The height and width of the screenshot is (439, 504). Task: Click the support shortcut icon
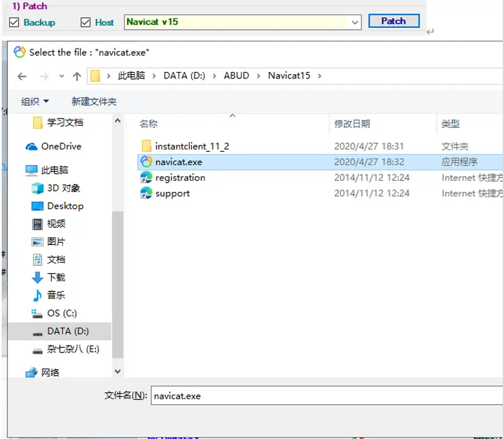[147, 193]
